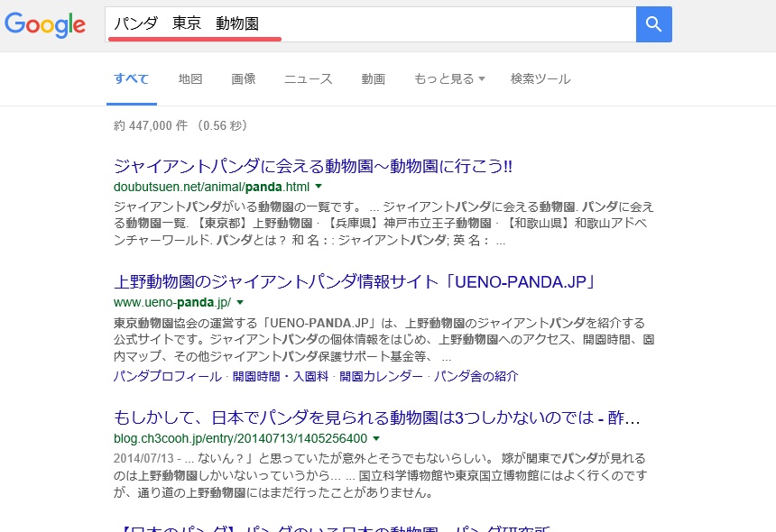
Task: Visit the 開園時間・入園料 sitelink
Action: pos(281,376)
